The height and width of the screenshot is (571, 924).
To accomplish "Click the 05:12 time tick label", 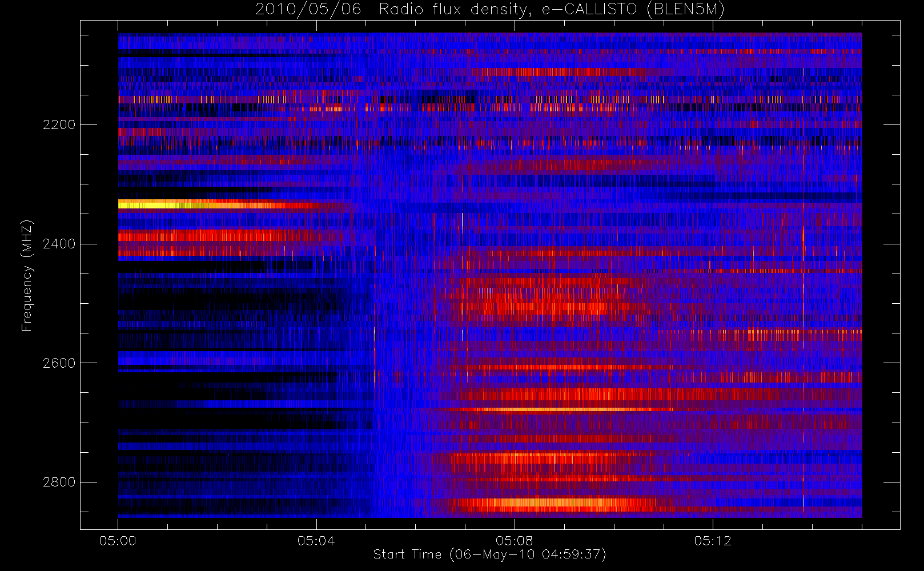I will pos(713,541).
